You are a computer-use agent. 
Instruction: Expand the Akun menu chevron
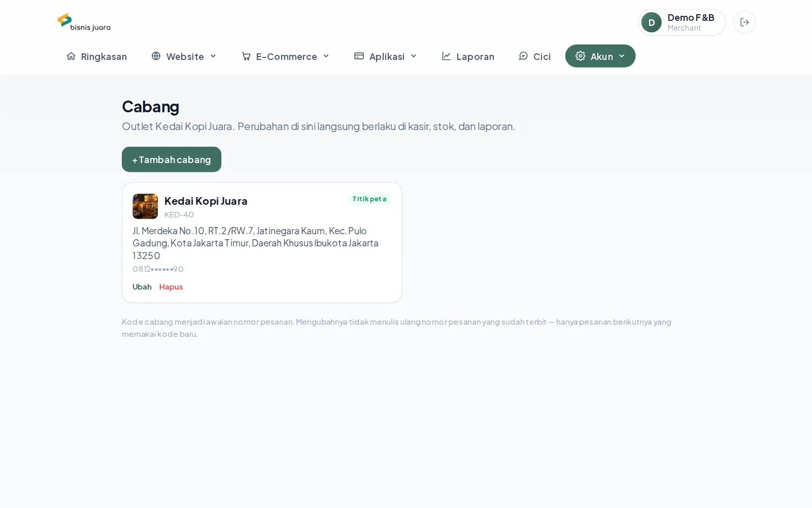622,56
